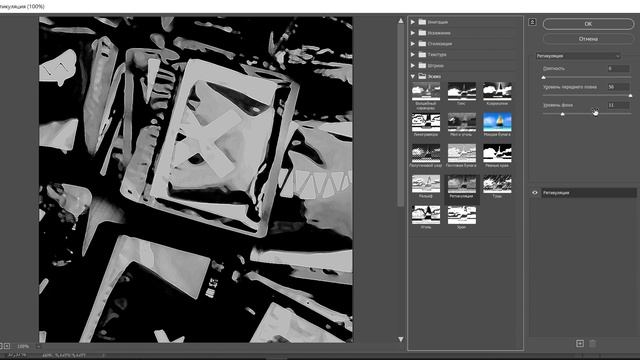Viewport: 640px width, 360px height.
Task: Select the Рельеф filter thumbnail
Action: coord(426,184)
